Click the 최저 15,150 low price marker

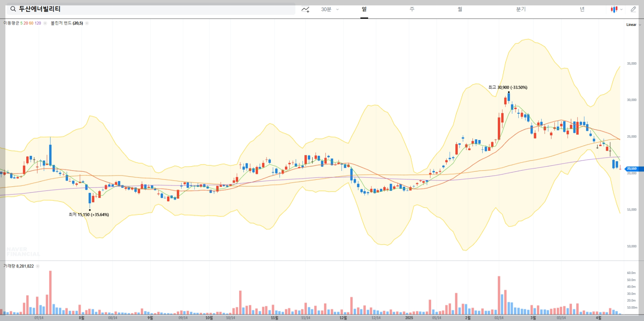(x=89, y=214)
